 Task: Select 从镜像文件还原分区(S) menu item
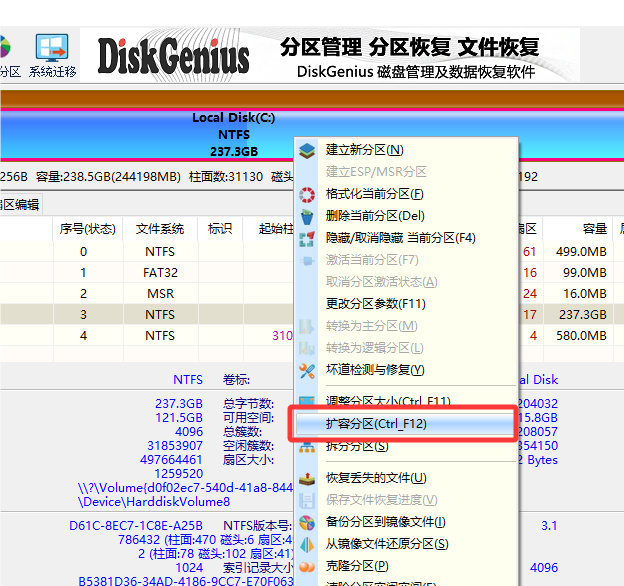click(x=406, y=544)
